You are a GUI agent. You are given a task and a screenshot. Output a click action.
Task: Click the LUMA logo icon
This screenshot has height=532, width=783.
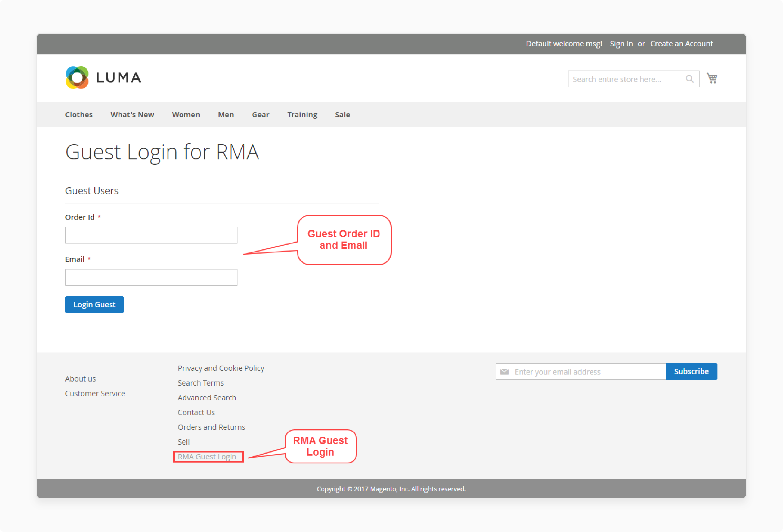click(x=77, y=78)
